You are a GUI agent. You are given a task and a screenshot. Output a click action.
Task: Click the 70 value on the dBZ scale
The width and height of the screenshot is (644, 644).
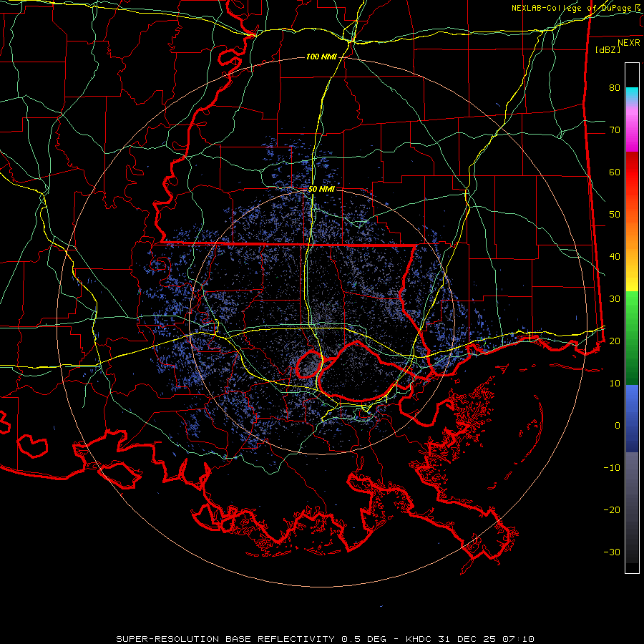click(x=615, y=130)
